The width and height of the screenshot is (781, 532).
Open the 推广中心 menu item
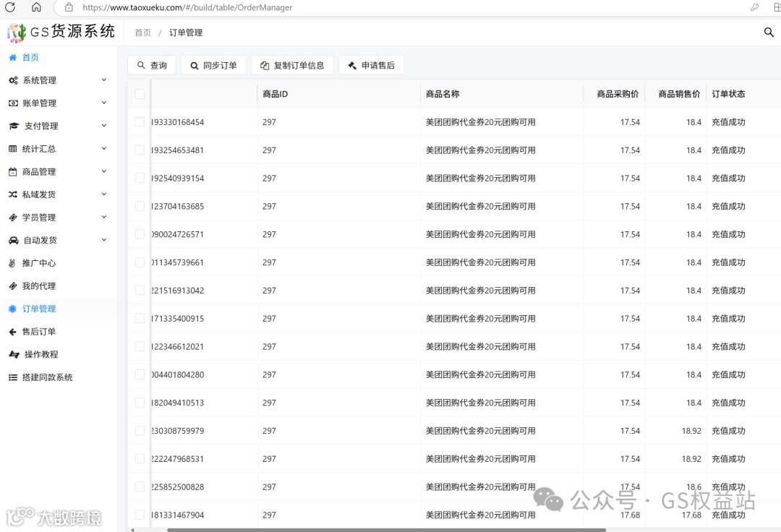tap(59, 263)
